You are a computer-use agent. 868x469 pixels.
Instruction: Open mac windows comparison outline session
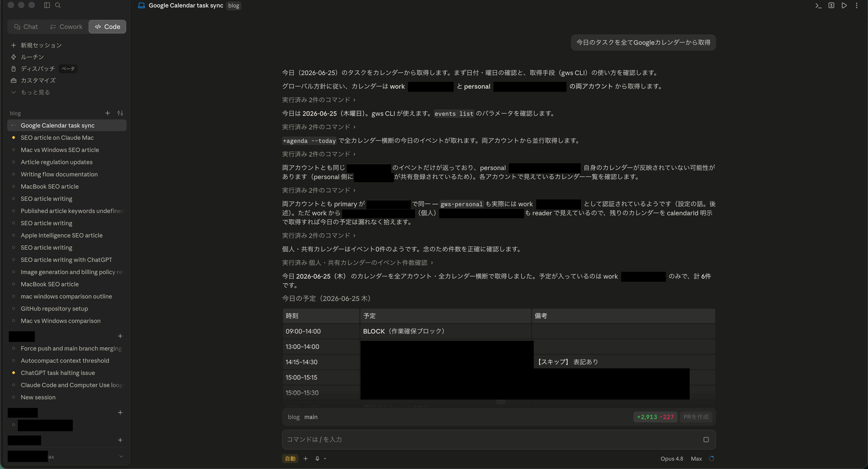click(x=67, y=296)
